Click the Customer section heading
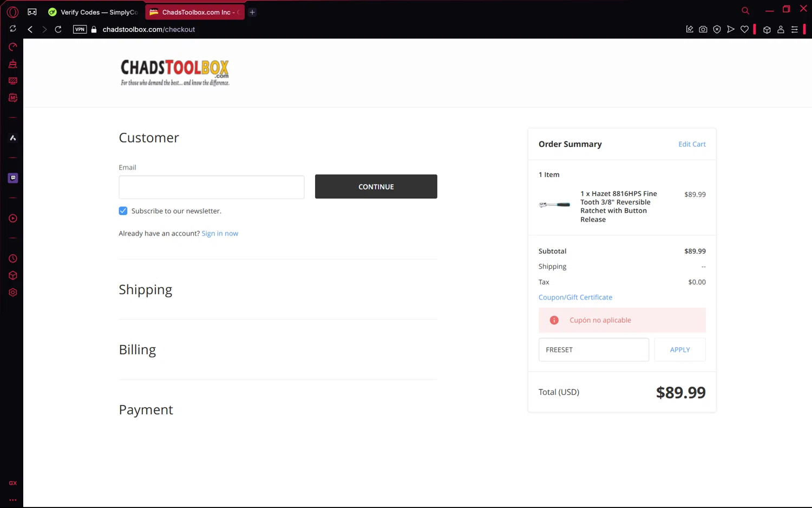812x508 pixels. pos(149,138)
